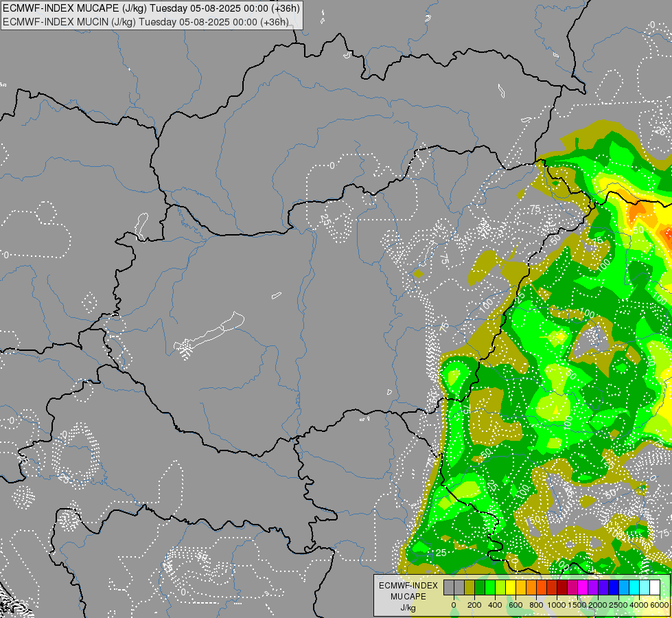This screenshot has width=672, height=618.
Task: Click the J/kg unit text in legend
Action: (408, 608)
